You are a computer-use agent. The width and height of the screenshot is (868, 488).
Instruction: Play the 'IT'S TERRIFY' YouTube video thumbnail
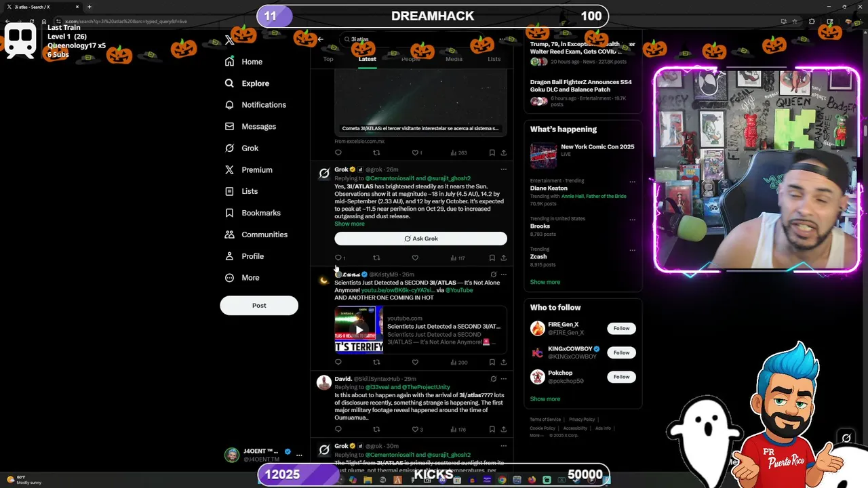click(x=359, y=330)
